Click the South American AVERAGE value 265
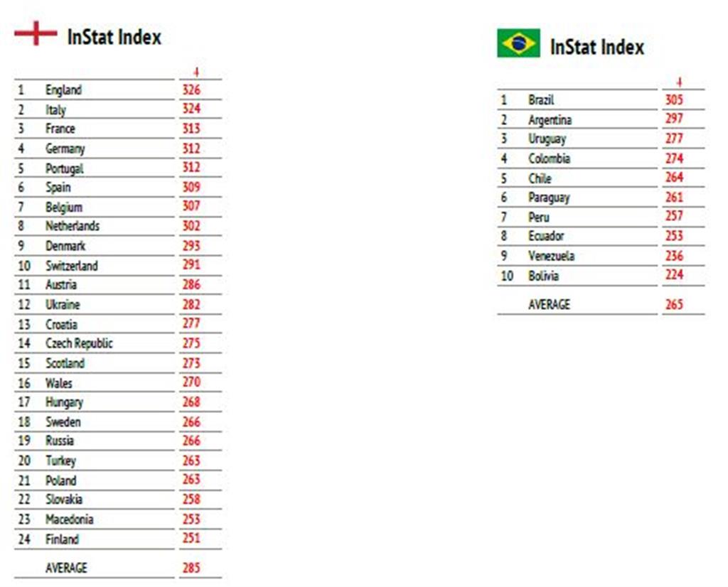 pyautogui.click(x=674, y=304)
